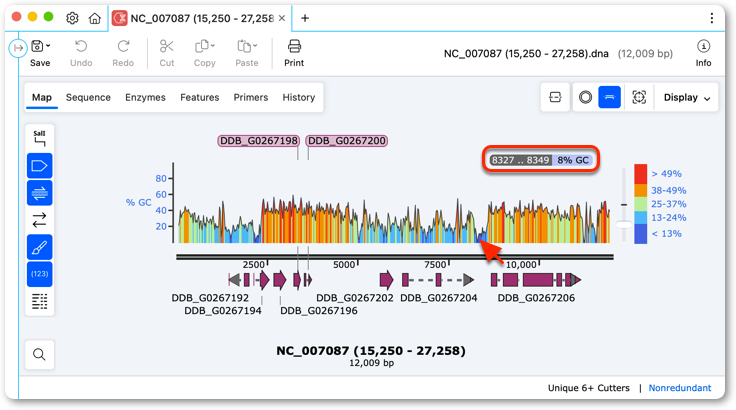Image resolution: width=736 pixels, height=410 pixels.
Task: Click the GC plot vertical slider handle
Action: (624, 224)
